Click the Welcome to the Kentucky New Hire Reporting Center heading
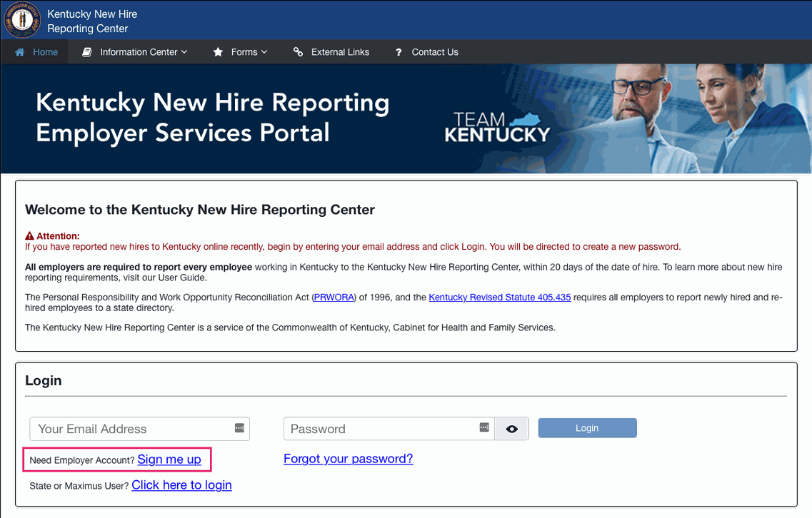Viewport: 812px width, 518px height. (x=200, y=210)
